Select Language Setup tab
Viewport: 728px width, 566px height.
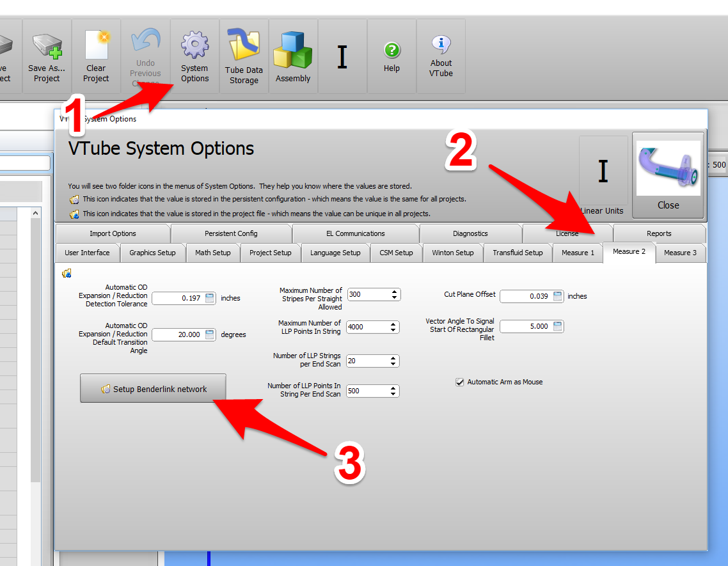[x=335, y=253]
